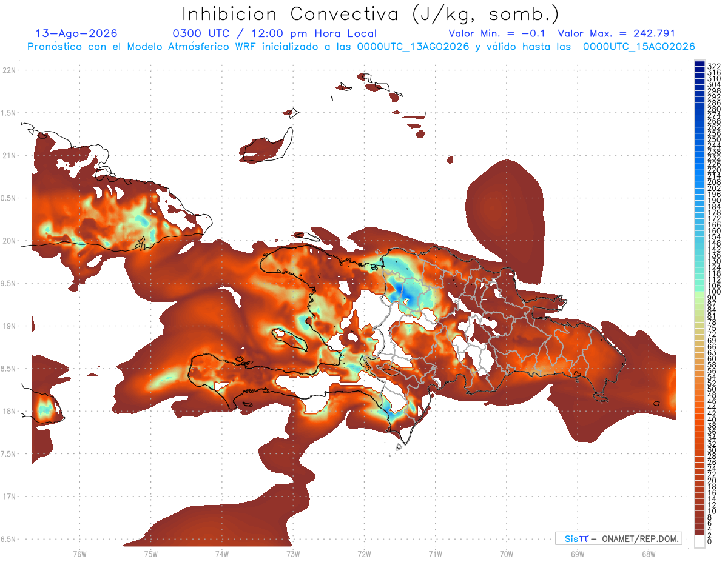Click the '17N' latitude label

pyautogui.click(x=9, y=497)
